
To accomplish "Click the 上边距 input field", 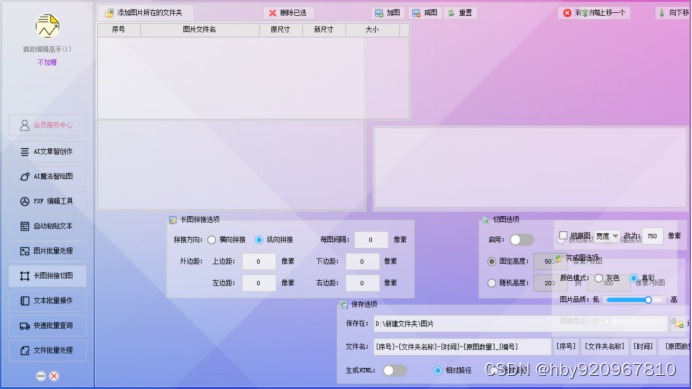I will (x=259, y=261).
